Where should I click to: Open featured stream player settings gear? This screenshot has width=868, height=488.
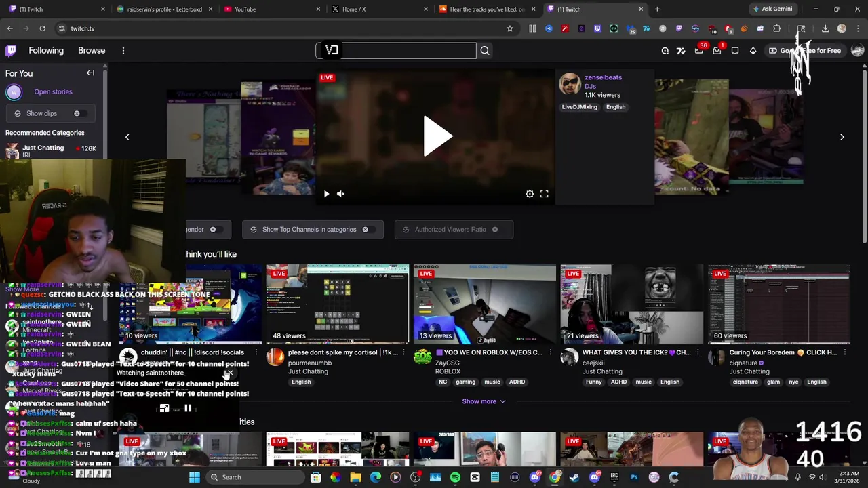(x=530, y=194)
